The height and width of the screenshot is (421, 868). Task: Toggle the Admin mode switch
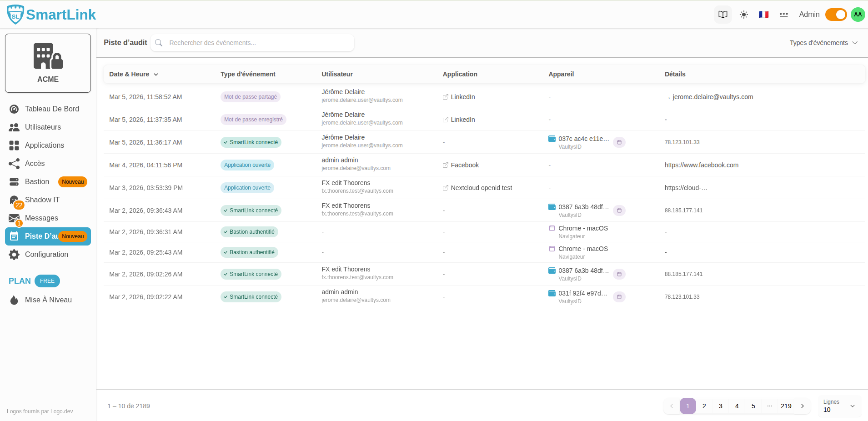[x=836, y=15]
